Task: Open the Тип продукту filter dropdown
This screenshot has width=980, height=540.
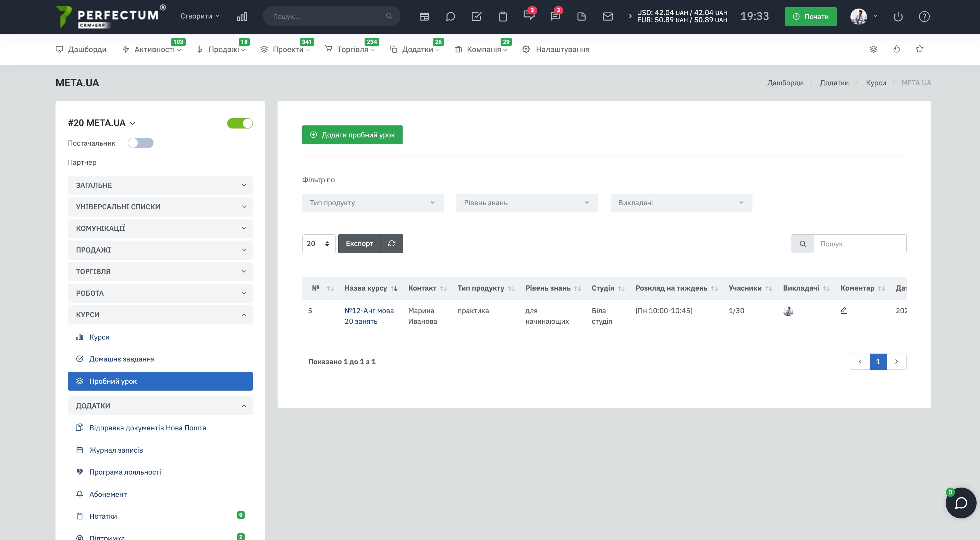Action: pyautogui.click(x=373, y=203)
